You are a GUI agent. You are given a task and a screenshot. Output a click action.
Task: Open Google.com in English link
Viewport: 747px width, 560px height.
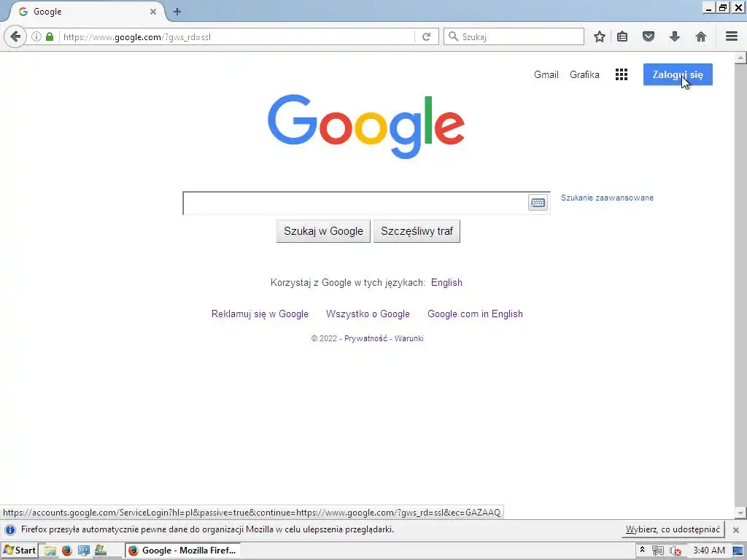tap(475, 314)
